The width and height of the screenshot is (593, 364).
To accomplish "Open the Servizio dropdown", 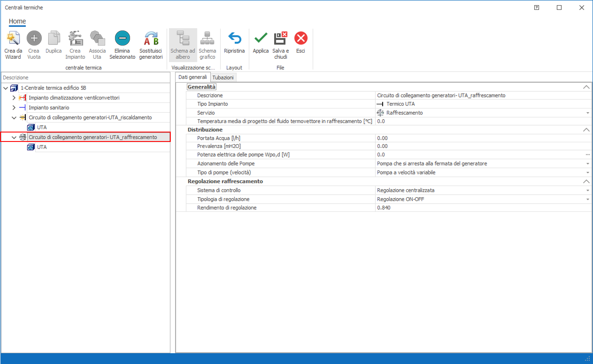I will [x=587, y=113].
